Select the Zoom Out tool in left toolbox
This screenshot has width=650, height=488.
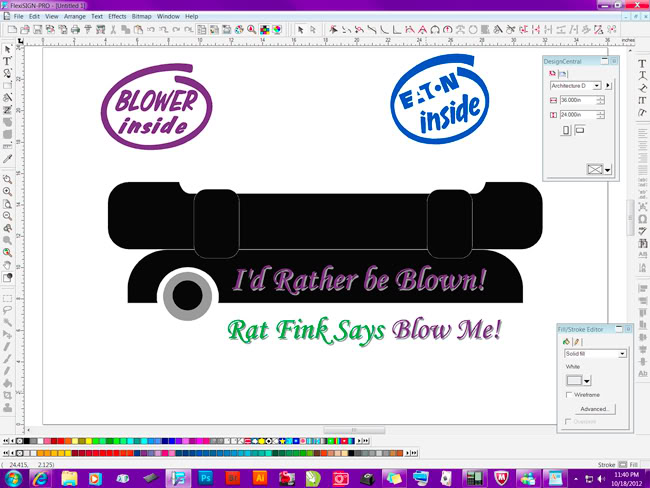pyautogui.click(x=7, y=216)
